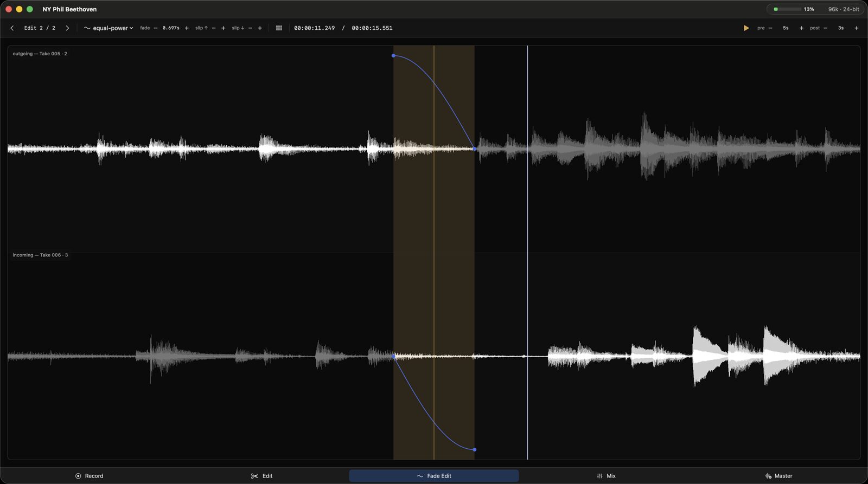Click the blue playhead cursor line
The height and width of the screenshot is (484, 868).
click(x=527, y=253)
